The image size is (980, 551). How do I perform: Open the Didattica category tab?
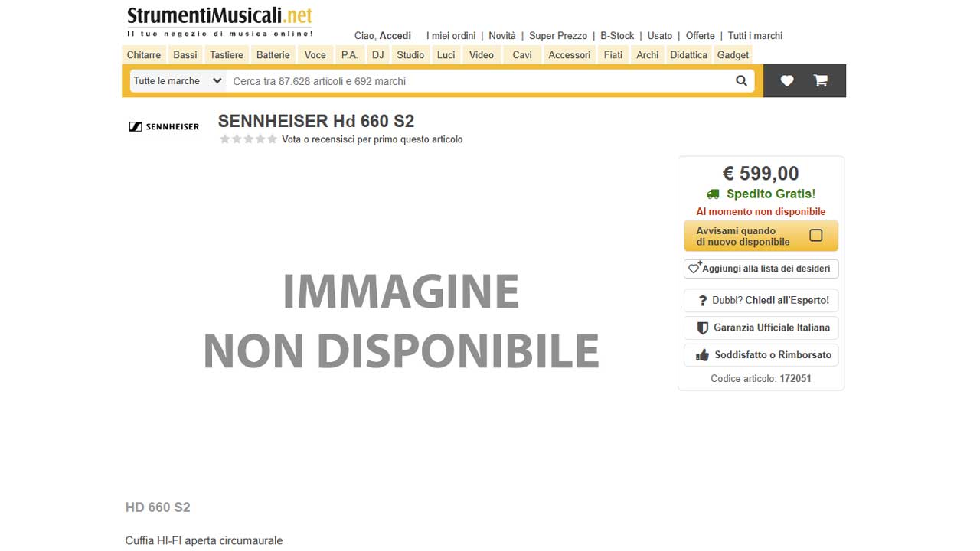tap(688, 55)
